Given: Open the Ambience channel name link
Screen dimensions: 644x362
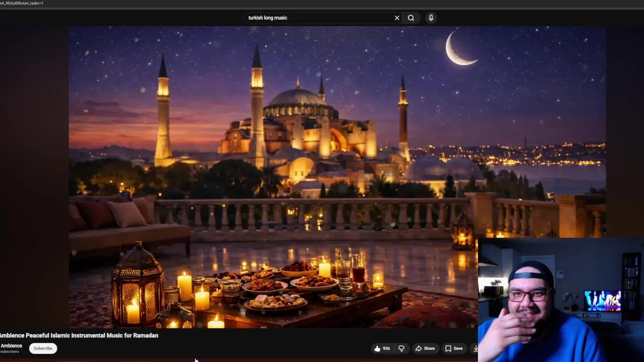Looking at the screenshot, I should pyautogui.click(x=11, y=346).
